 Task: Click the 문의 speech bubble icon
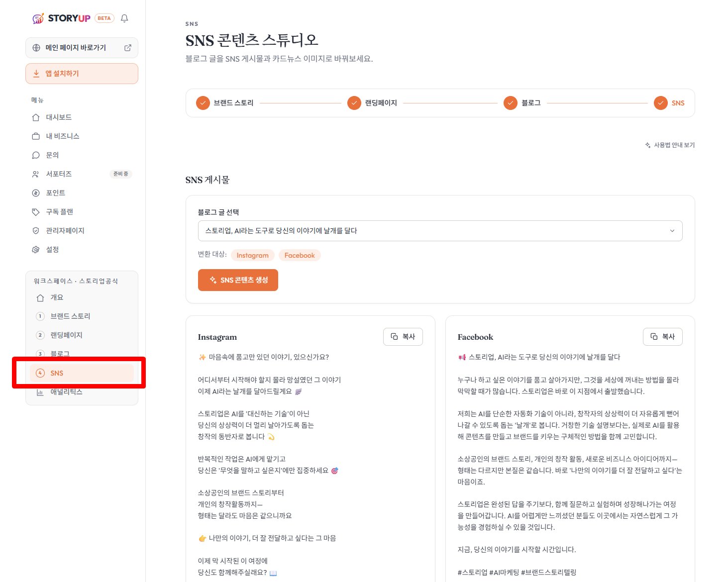click(x=36, y=155)
